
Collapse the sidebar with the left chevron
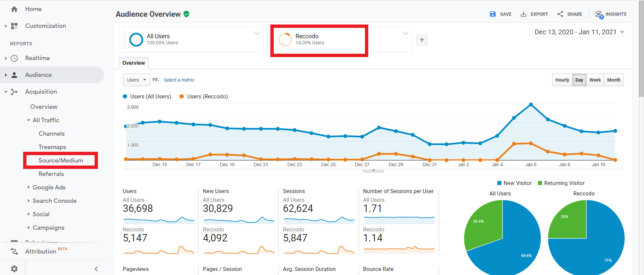(x=96, y=269)
